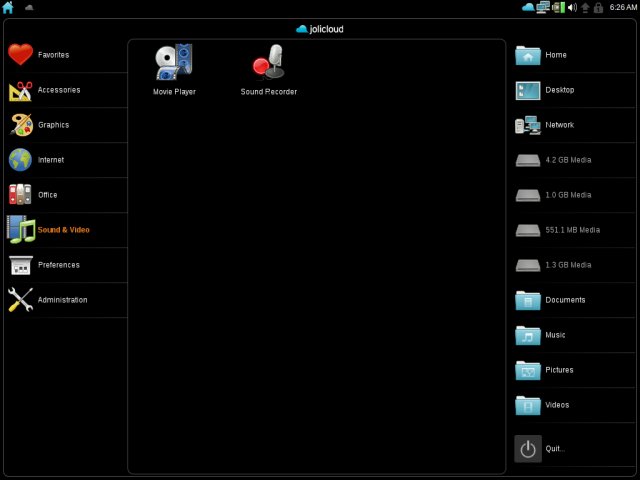
Task: Select the Favorites category label
Action: (x=53, y=55)
